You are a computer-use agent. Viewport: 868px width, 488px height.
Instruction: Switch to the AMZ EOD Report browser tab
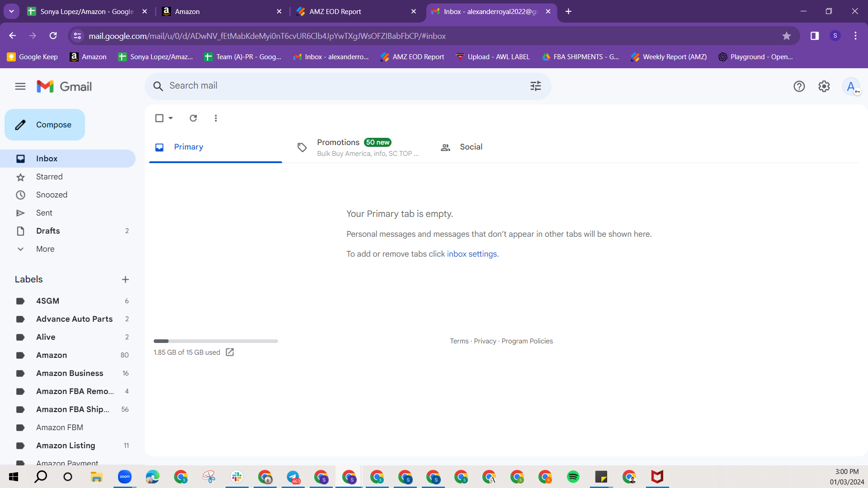[357, 11]
